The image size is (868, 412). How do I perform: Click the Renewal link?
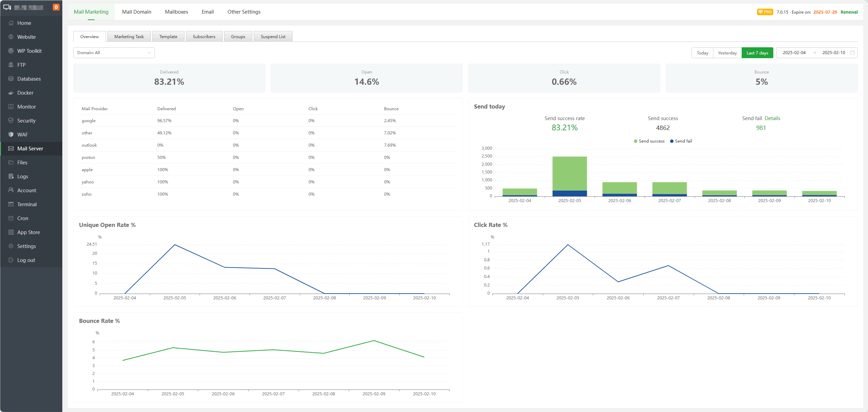[849, 12]
